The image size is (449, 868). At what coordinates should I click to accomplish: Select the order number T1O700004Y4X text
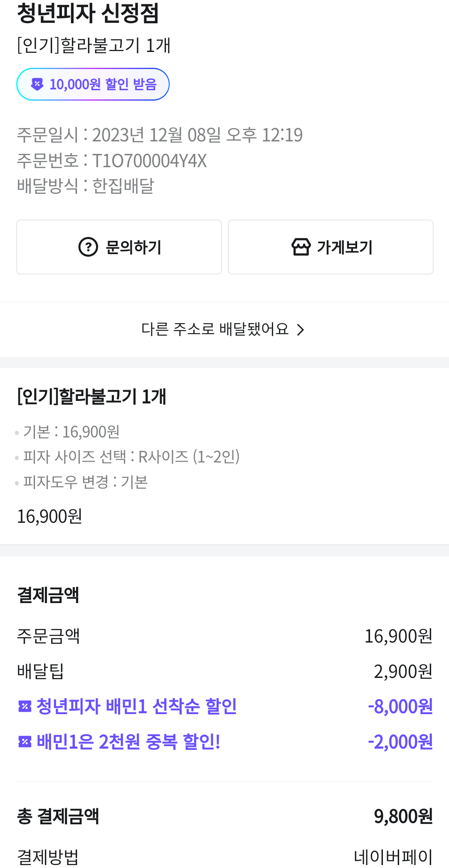(x=149, y=161)
